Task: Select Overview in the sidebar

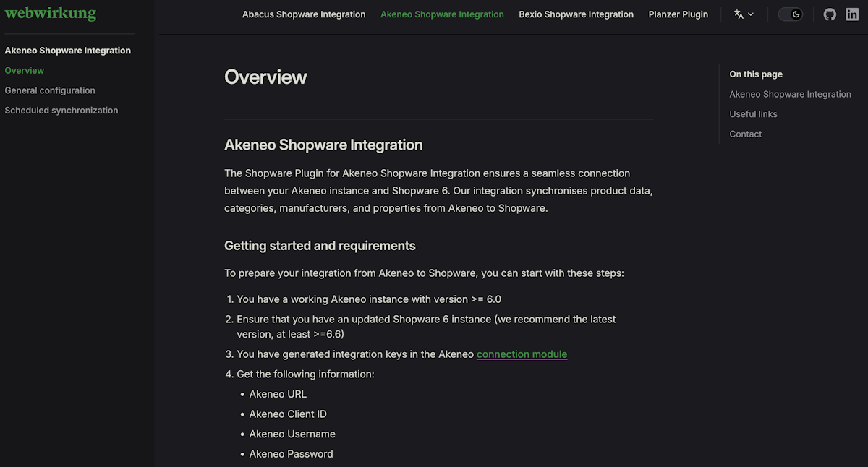Action: 25,71
